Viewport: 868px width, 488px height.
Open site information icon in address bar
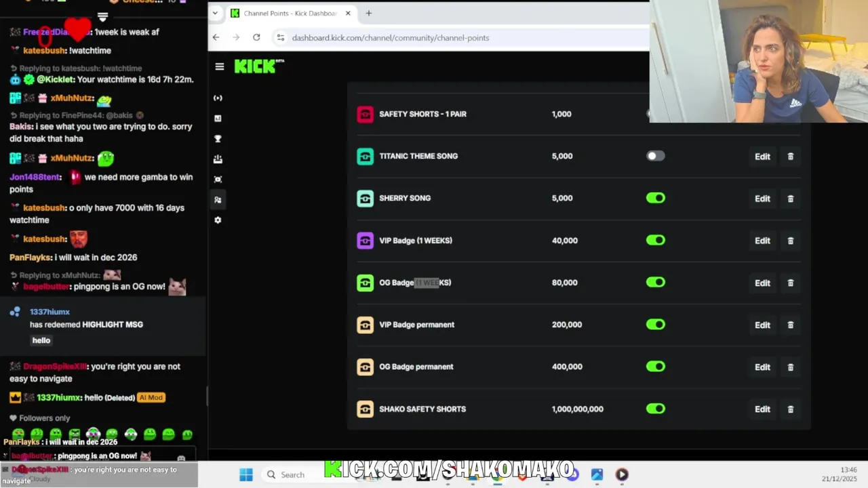coord(280,38)
